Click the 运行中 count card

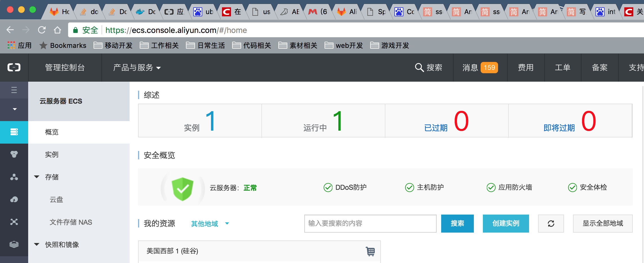pos(323,121)
